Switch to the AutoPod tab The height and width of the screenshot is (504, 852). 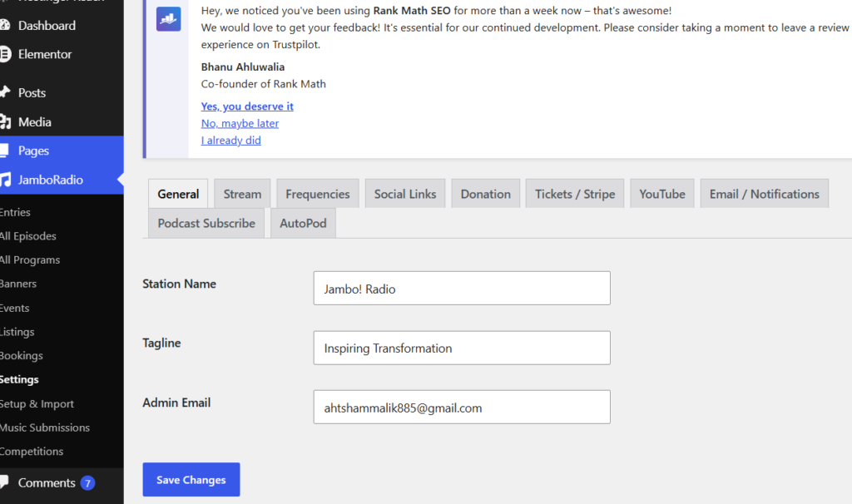(x=303, y=223)
